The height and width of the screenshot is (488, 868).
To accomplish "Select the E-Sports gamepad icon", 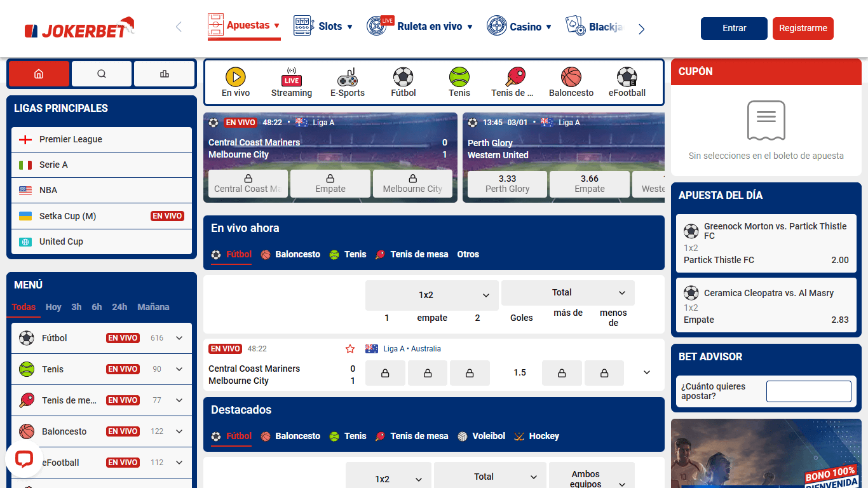I will tap(348, 77).
